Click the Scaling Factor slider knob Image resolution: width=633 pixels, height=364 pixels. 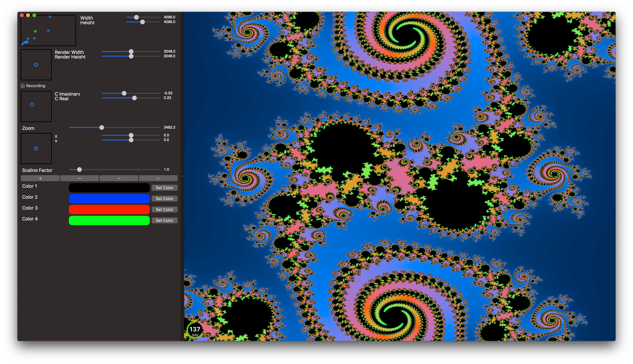79,170
